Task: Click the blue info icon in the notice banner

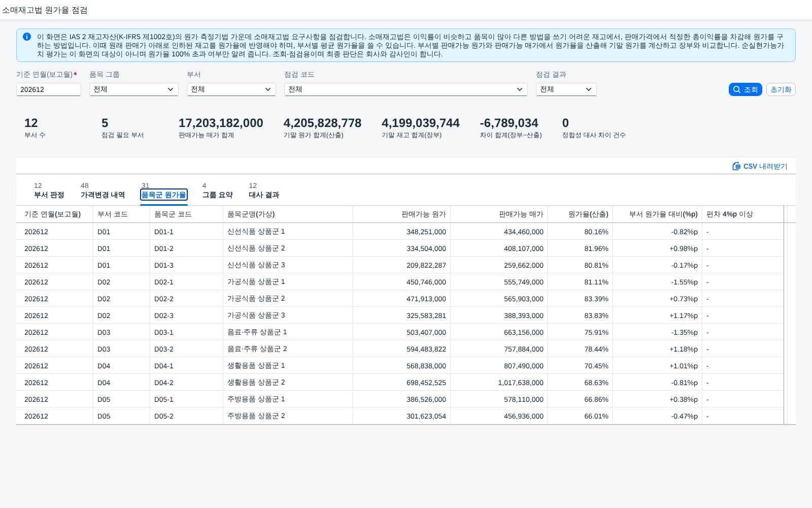Action: point(27,37)
